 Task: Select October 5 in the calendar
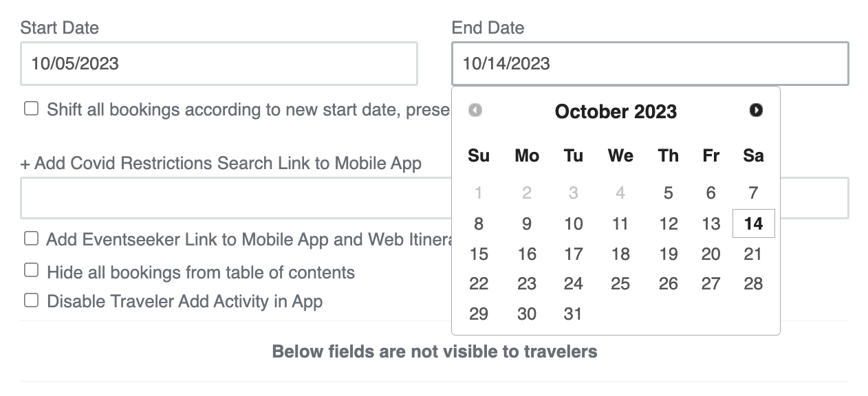668,193
